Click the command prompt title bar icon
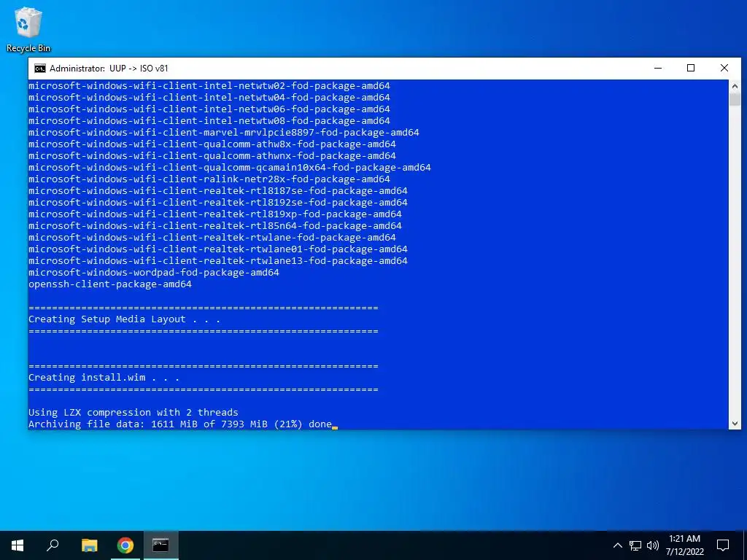Image resolution: width=747 pixels, height=560 pixels. click(x=40, y=68)
